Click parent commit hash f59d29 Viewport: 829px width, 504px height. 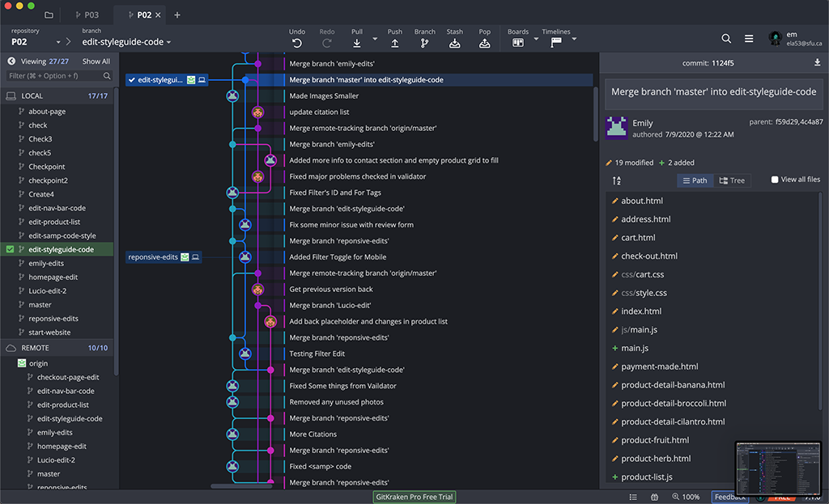coord(785,122)
